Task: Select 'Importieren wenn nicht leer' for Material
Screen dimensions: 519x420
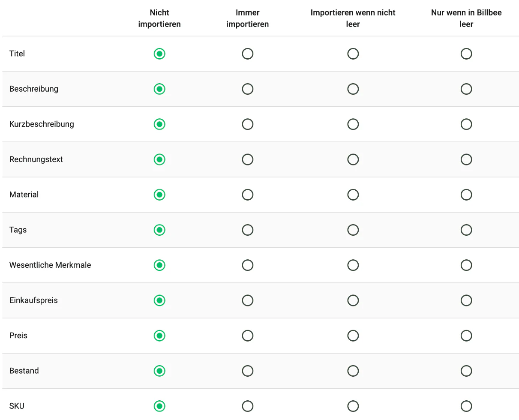Action: [x=353, y=195]
